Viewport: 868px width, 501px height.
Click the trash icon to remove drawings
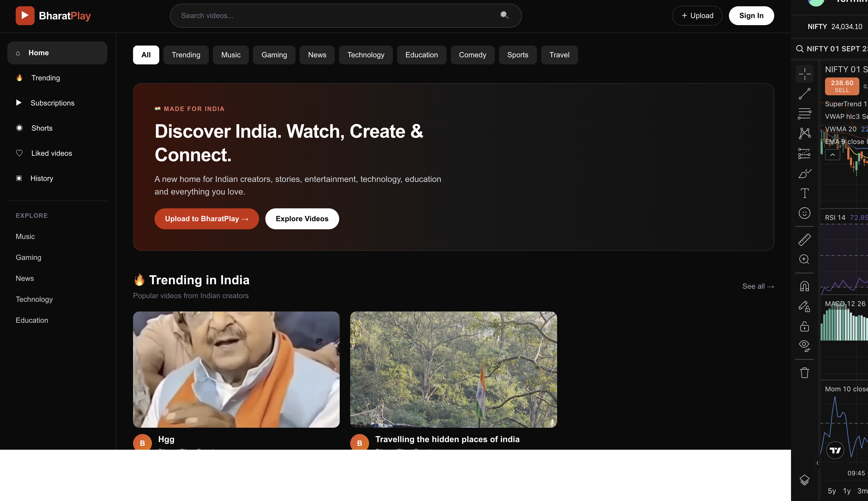coord(805,373)
